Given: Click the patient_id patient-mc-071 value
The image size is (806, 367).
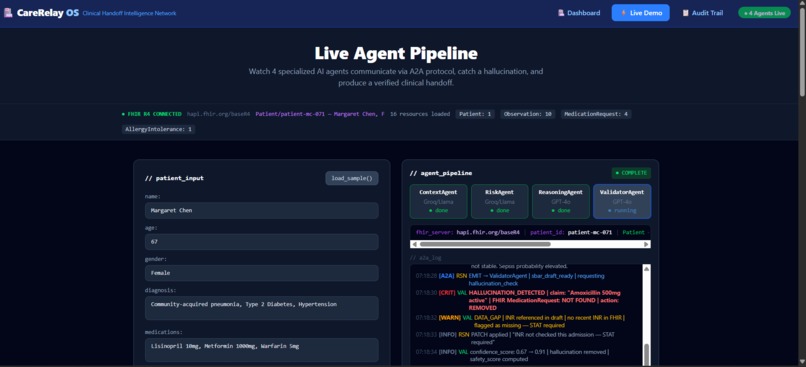Looking at the screenshot, I should coord(590,232).
